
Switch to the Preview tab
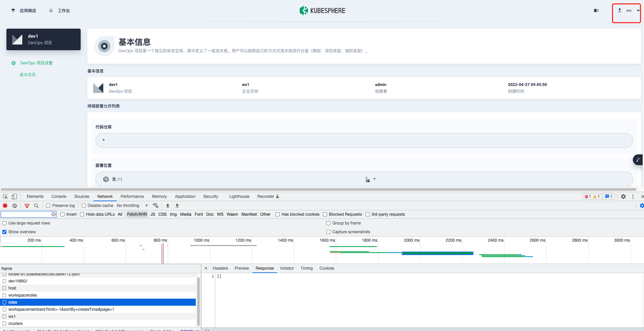[x=241, y=268]
